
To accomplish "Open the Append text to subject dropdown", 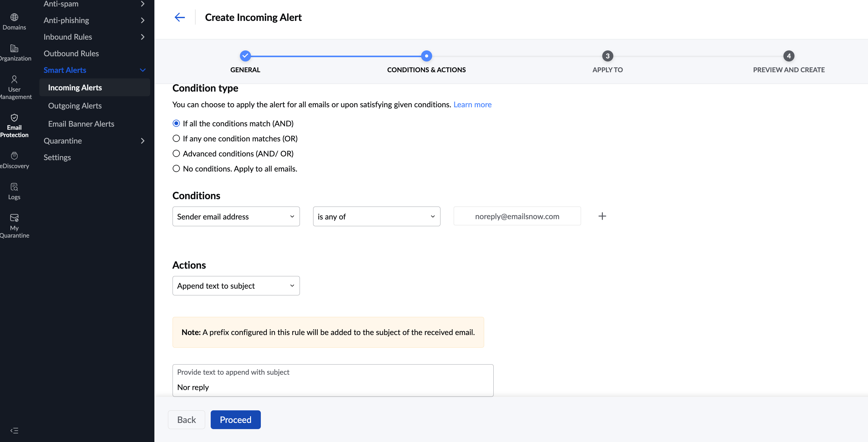I will click(236, 286).
